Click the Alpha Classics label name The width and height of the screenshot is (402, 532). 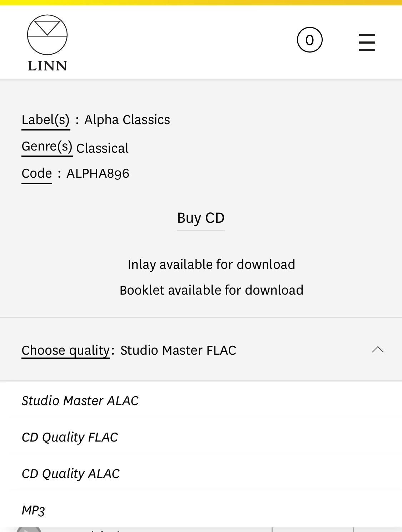tap(127, 120)
